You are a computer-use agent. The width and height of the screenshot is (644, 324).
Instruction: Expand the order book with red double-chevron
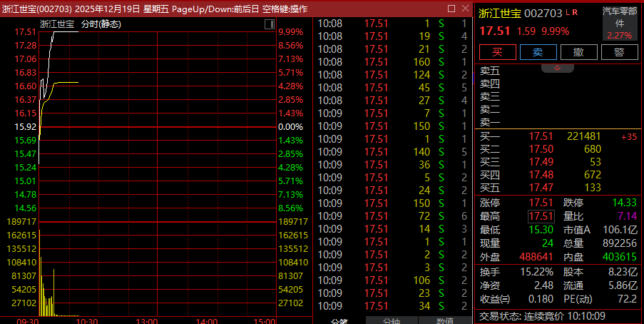[558, 68]
